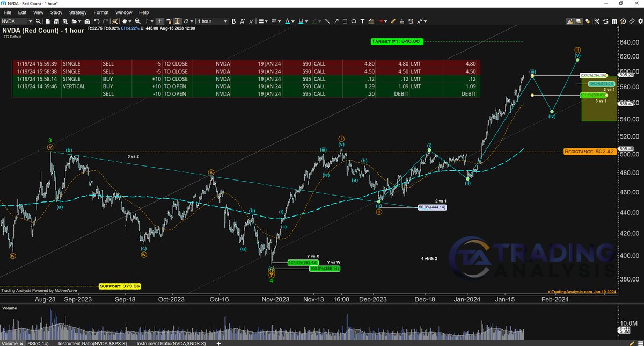Toggle the icon between crosshair and I-beam
This screenshot has height=346, width=644.
169,21
